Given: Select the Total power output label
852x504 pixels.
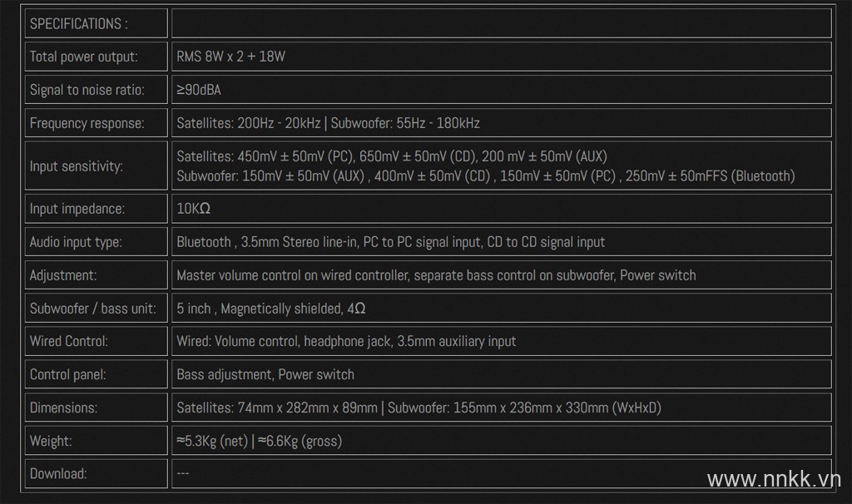Looking at the screenshot, I should [84, 57].
